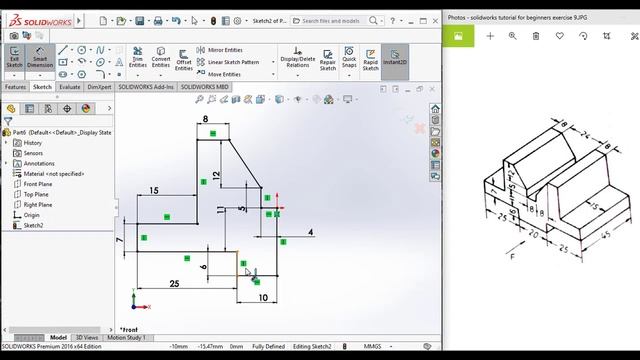Activate the Smart Dimension tool
Viewport: 640px width, 360px height.
[40, 57]
